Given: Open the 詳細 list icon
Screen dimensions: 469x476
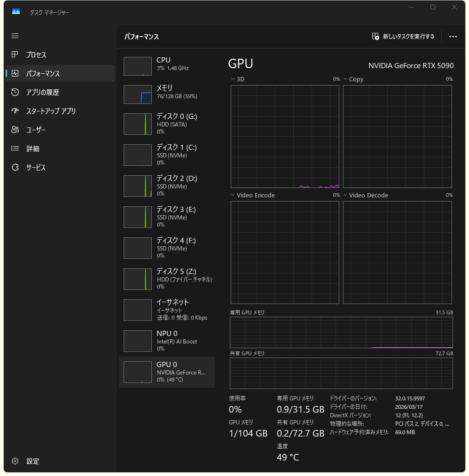Looking at the screenshot, I should pyautogui.click(x=15, y=148).
